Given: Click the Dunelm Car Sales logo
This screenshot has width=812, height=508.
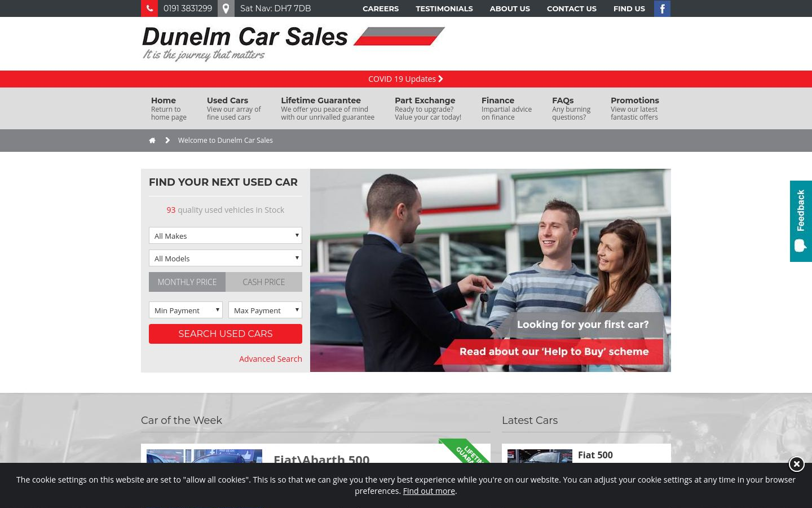Looking at the screenshot, I should pyautogui.click(x=293, y=43).
